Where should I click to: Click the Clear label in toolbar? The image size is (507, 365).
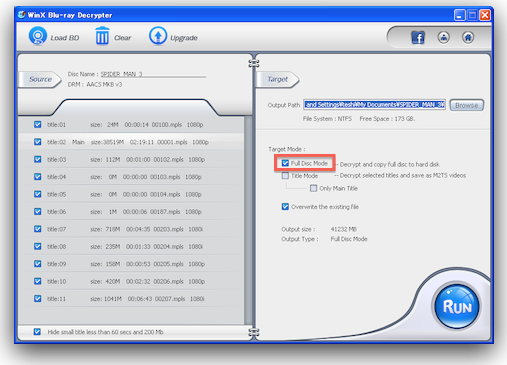pyautogui.click(x=122, y=38)
